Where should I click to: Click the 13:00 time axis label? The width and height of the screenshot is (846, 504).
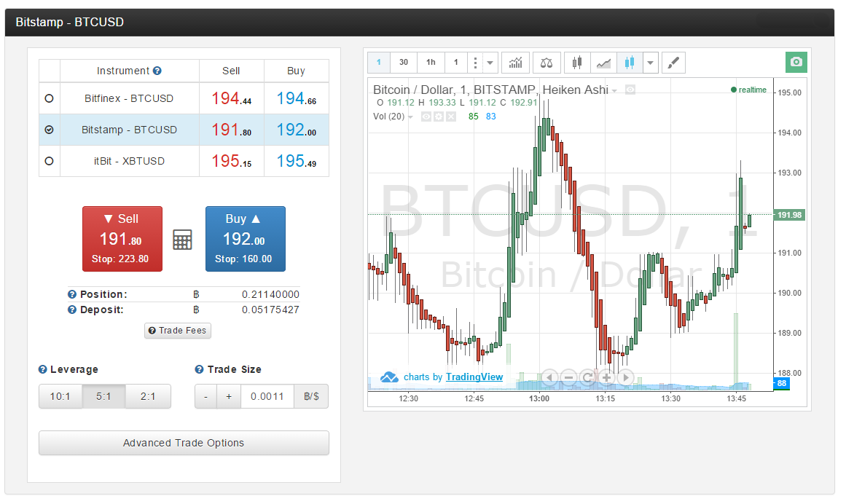click(539, 398)
